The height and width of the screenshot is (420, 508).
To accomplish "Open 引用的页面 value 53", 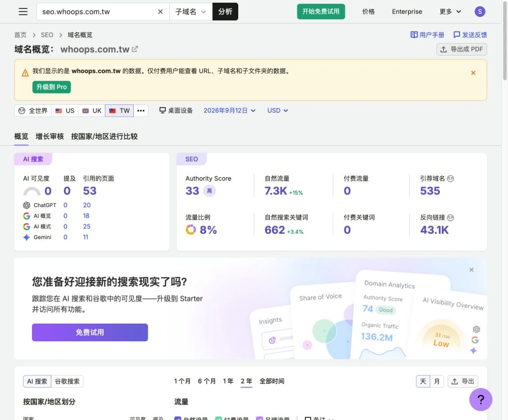I will (x=90, y=191).
